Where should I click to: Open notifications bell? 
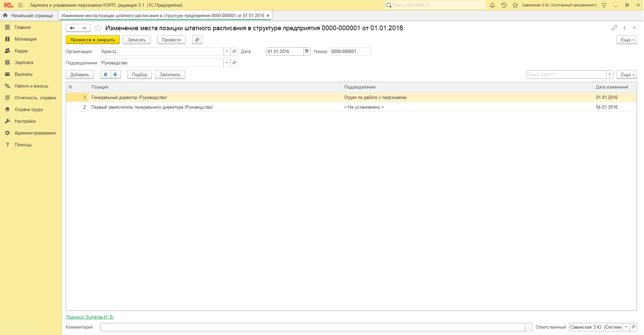pyautogui.click(x=492, y=5)
